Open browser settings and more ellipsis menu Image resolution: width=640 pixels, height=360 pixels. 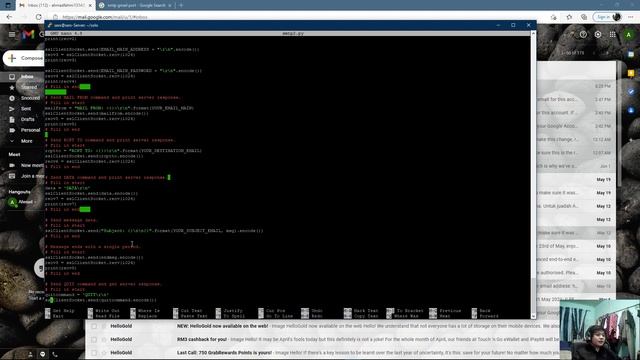(631, 17)
